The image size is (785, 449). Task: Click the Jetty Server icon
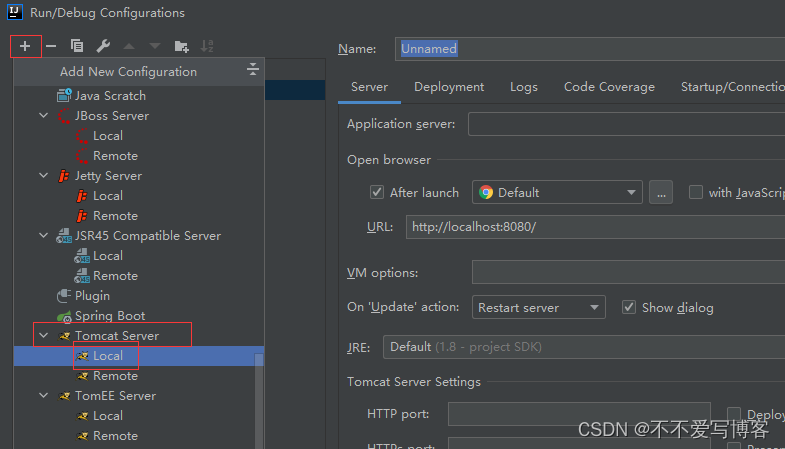(x=64, y=176)
